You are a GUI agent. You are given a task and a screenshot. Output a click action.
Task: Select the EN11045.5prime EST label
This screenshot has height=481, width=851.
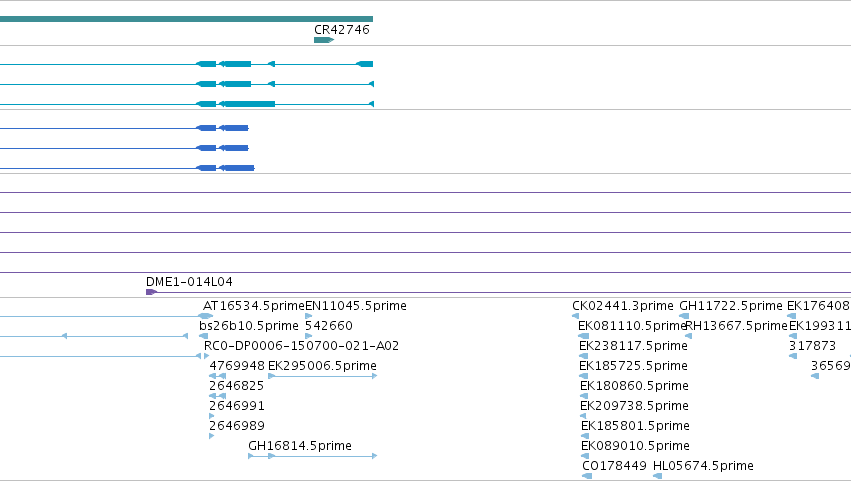[x=355, y=306]
